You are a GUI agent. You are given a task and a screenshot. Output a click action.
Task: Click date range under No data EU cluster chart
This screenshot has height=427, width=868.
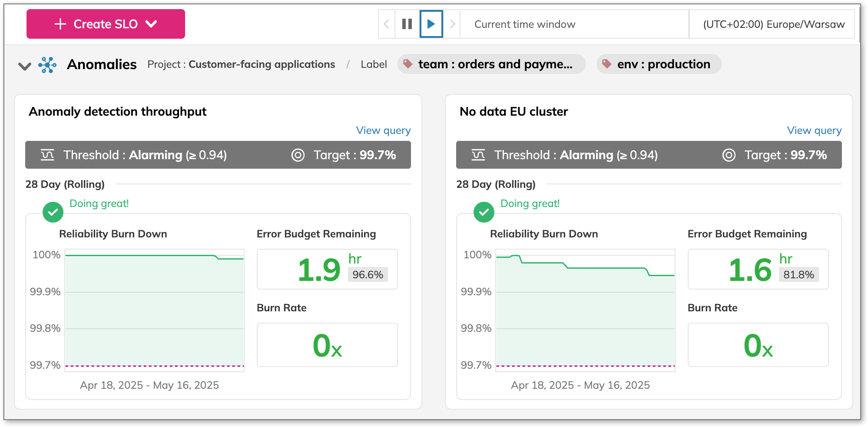point(580,385)
